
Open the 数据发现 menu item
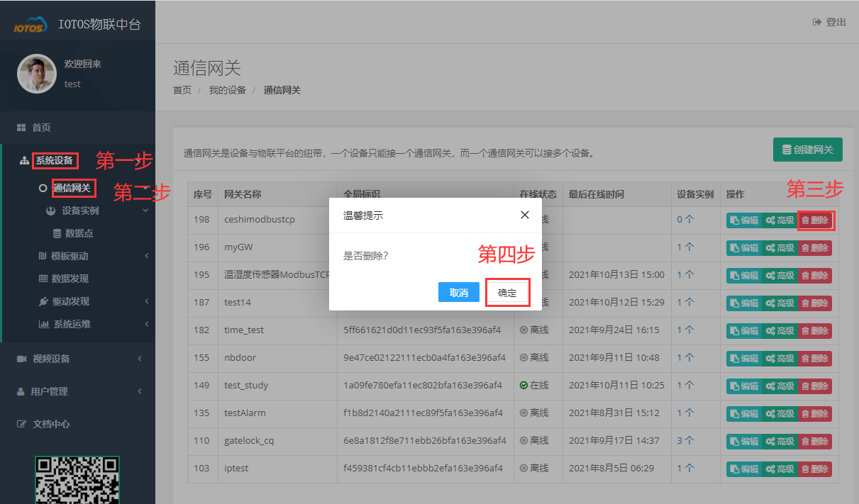tap(70, 278)
